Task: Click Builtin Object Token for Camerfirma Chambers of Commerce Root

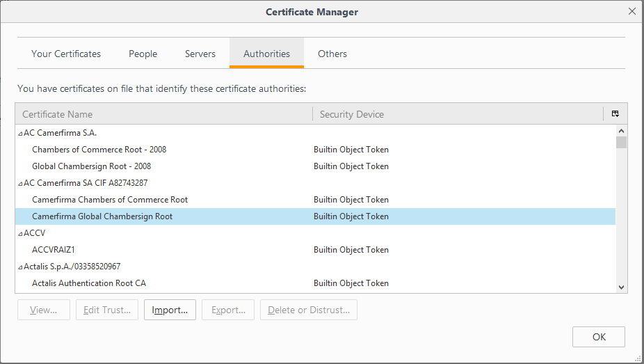Action: [x=351, y=200]
